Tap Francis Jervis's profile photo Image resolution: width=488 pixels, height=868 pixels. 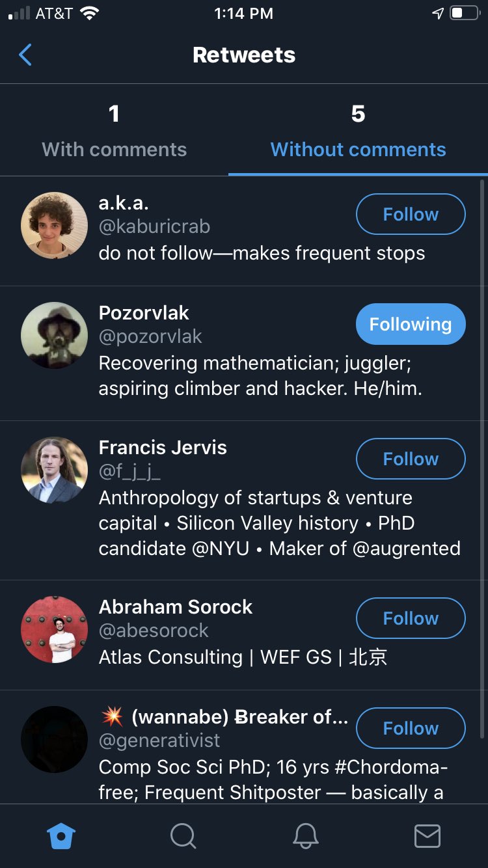point(55,470)
